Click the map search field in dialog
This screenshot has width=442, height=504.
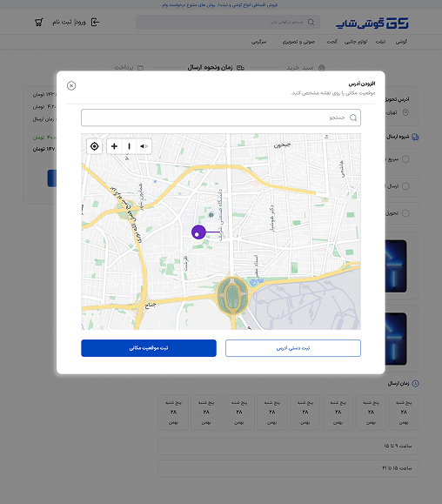pyautogui.click(x=221, y=118)
